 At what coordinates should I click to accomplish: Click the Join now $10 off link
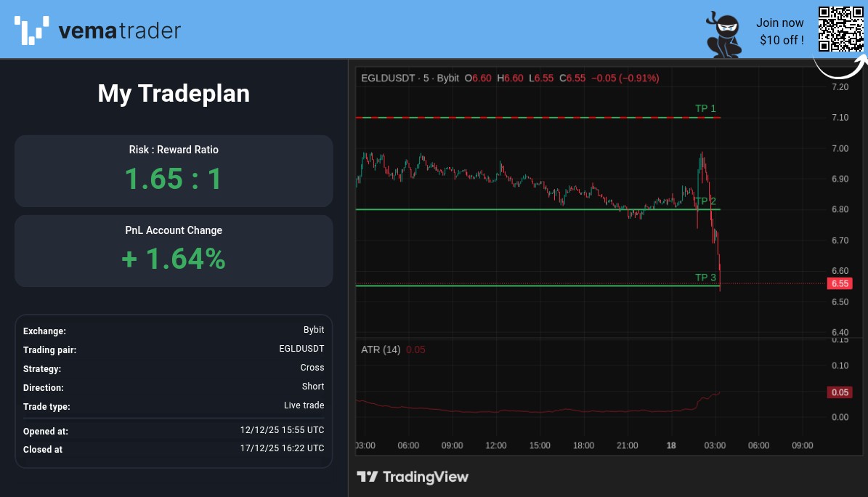[x=779, y=31]
